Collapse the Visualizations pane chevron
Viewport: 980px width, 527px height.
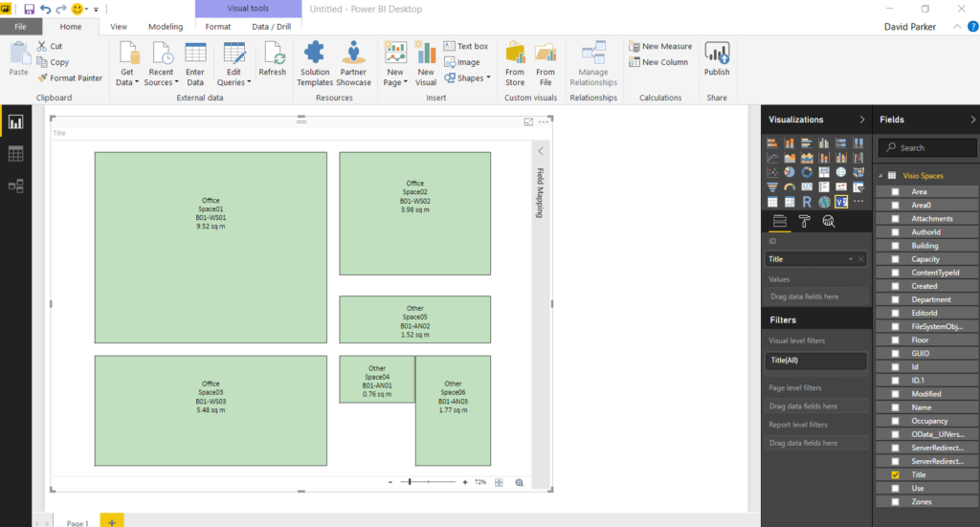[862, 120]
